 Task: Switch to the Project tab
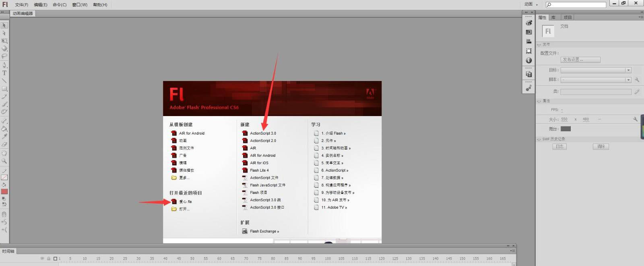click(568, 17)
